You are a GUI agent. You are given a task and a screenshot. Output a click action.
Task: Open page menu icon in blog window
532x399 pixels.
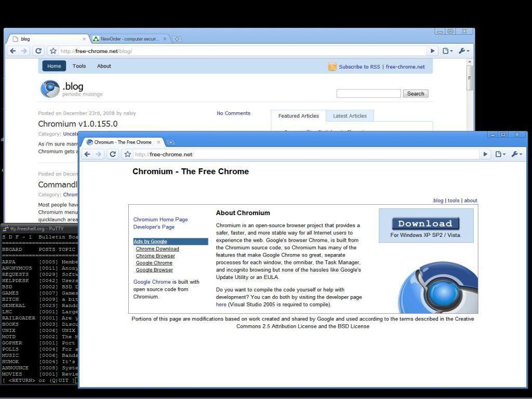(447, 51)
